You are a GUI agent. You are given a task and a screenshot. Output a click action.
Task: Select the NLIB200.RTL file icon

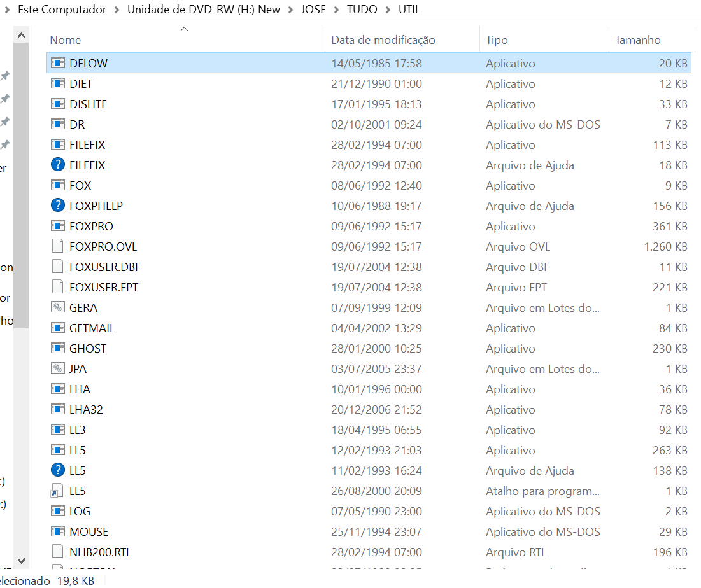click(58, 552)
